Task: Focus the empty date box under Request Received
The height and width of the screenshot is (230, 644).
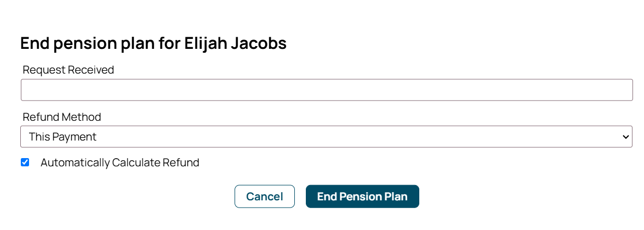Action: tap(327, 90)
